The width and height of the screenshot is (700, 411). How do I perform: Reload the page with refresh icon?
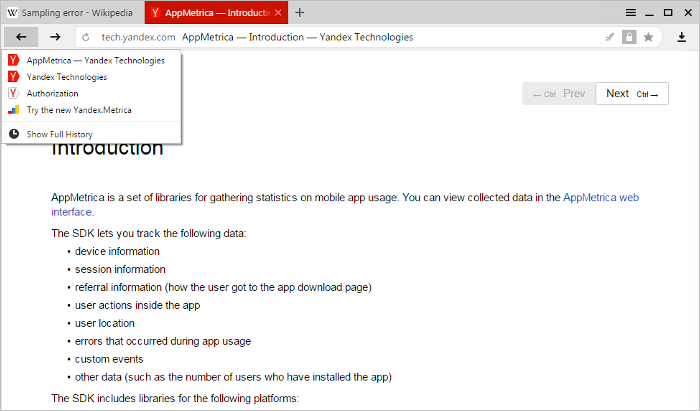pyautogui.click(x=86, y=37)
